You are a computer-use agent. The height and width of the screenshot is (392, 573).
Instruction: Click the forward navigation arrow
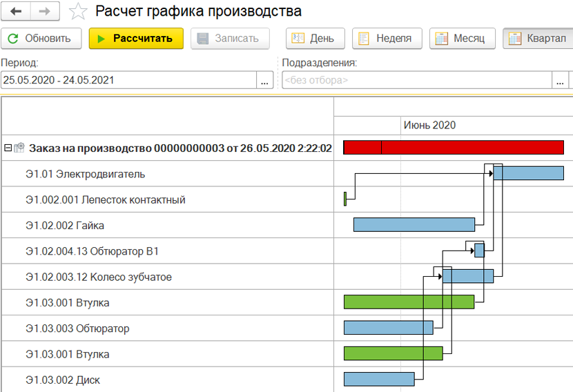pyautogui.click(x=44, y=12)
